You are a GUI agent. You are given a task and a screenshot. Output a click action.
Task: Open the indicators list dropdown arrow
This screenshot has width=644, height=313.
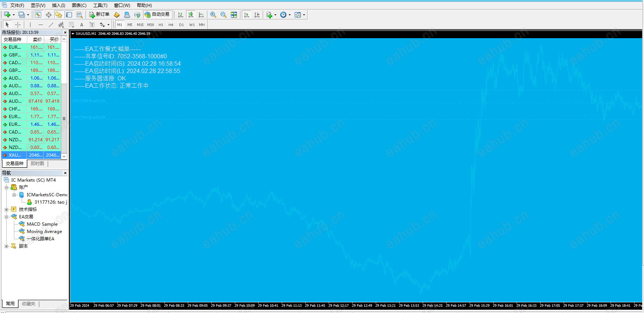tap(275, 15)
